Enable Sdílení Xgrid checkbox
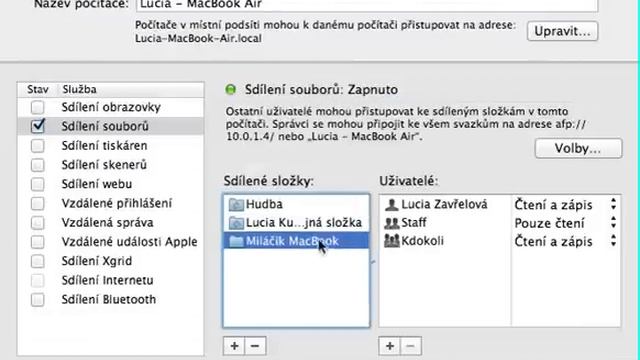Viewport: 640px width, 360px height. (38, 261)
